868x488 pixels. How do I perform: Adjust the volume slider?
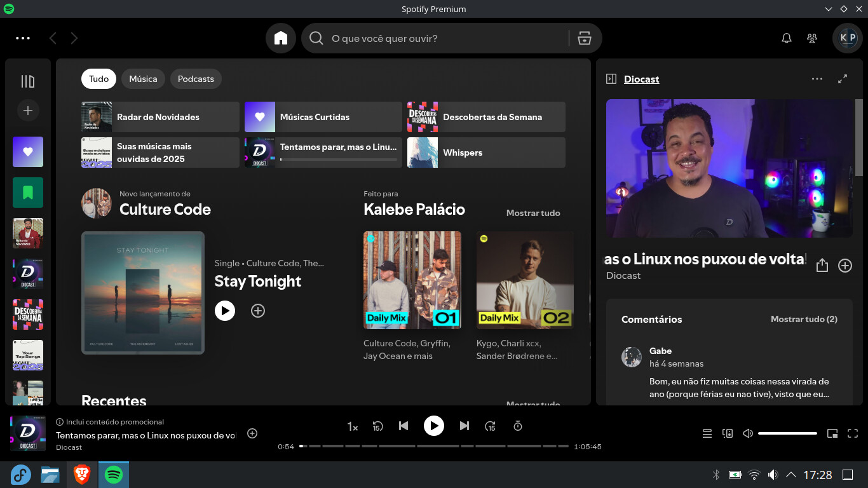click(x=787, y=433)
